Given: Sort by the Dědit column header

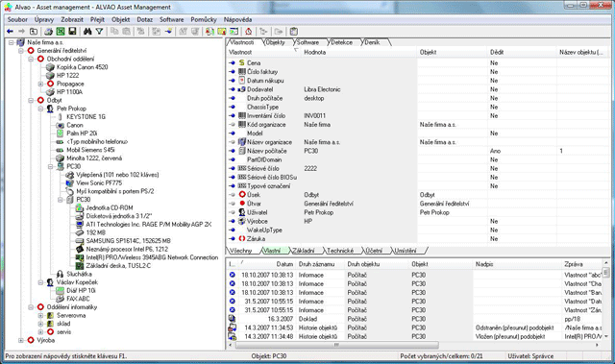Looking at the screenshot, I should coord(522,52).
